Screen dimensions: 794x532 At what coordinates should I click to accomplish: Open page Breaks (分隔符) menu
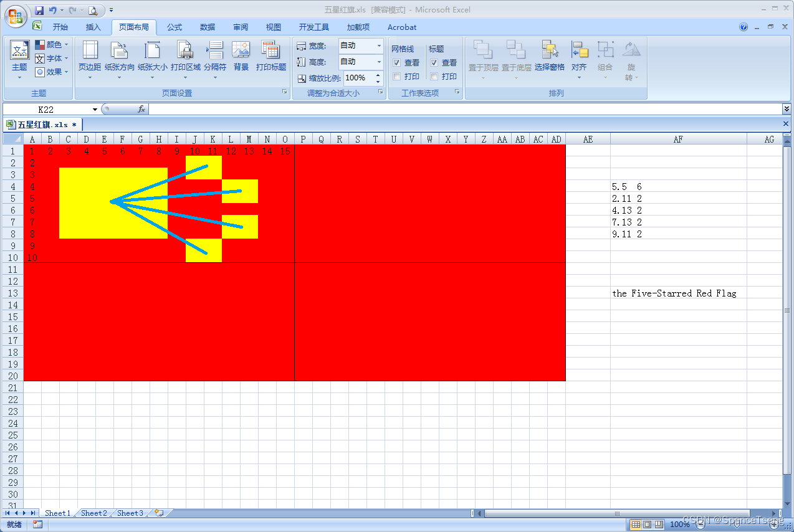click(x=215, y=60)
